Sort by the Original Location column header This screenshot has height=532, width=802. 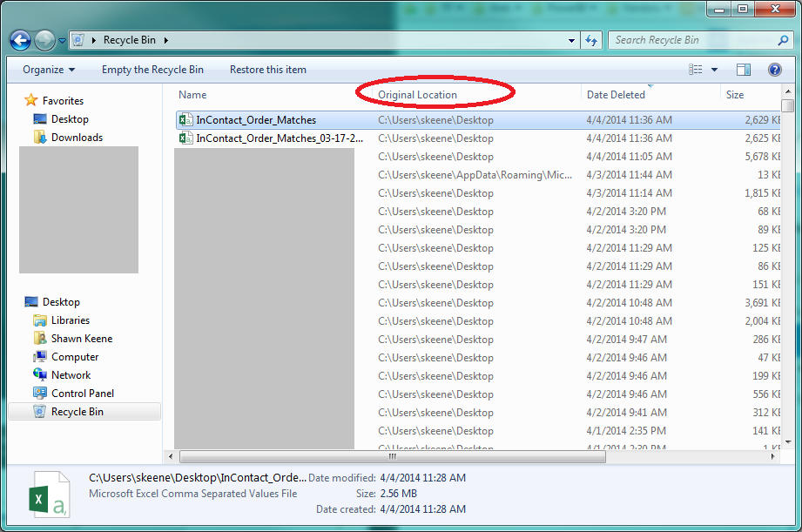[417, 95]
